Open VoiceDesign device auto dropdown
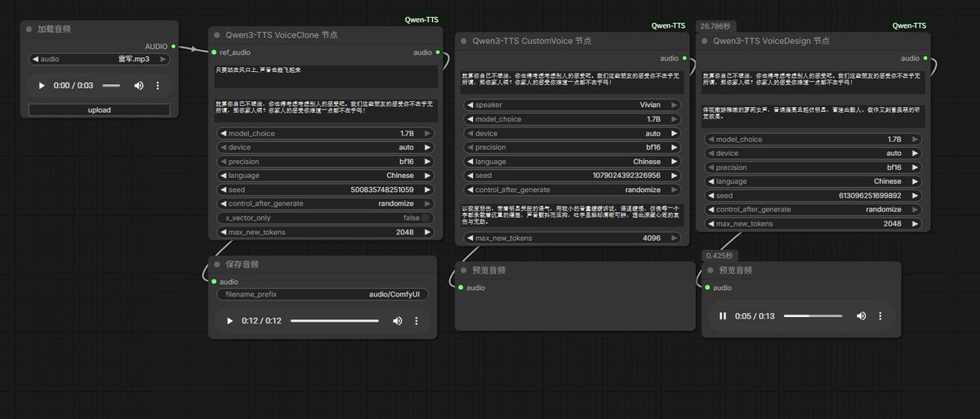 [813, 153]
